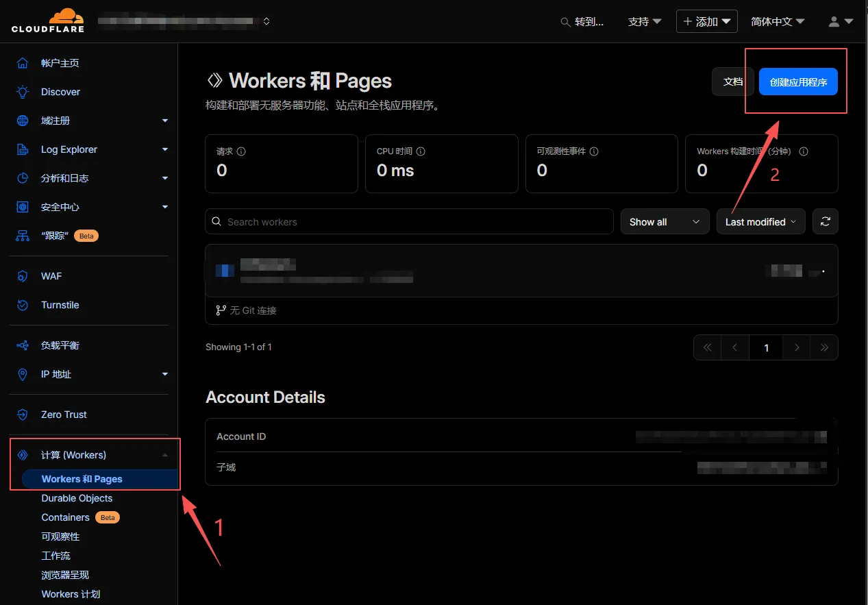Image resolution: width=868 pixels, height=605 pixels.
Task: Click the Discover lightbulb icon
Action: [23, 92]
